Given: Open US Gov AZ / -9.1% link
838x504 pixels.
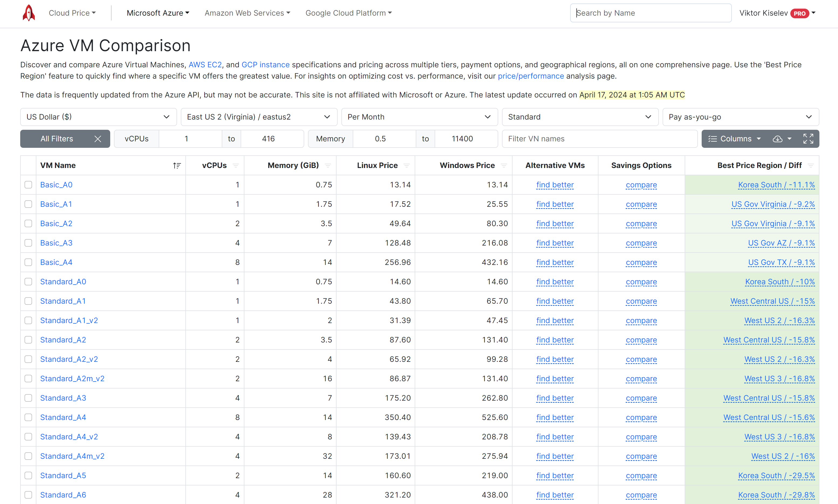Looking at the screenshot, I should point(782,243).
